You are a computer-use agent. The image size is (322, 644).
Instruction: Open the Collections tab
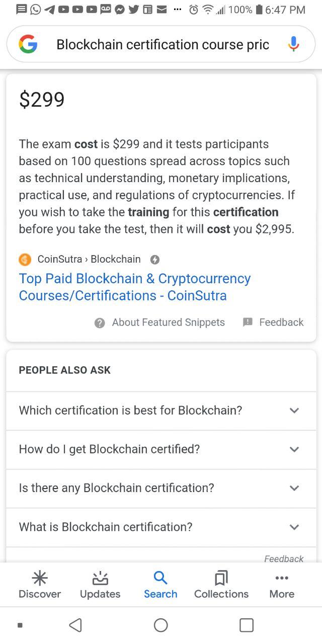[221, 585]
